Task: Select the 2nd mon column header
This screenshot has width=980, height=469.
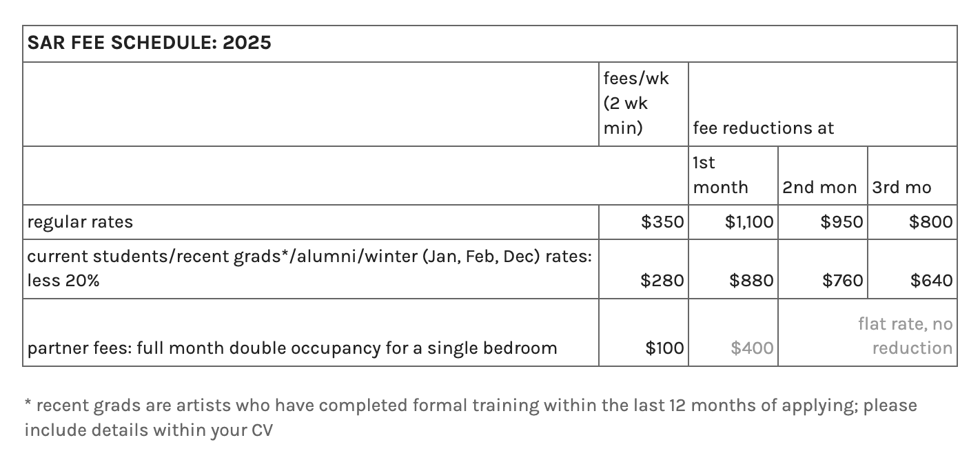Action: (822, 175)
